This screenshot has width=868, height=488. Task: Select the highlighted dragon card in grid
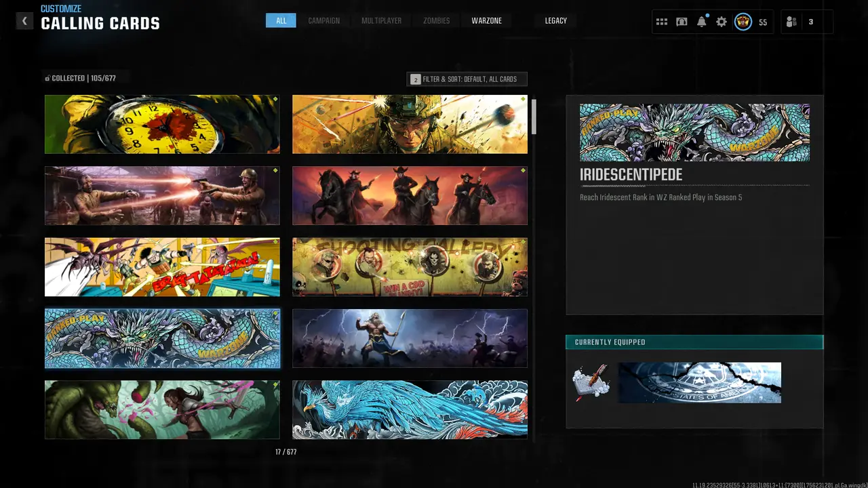point(162,338)
